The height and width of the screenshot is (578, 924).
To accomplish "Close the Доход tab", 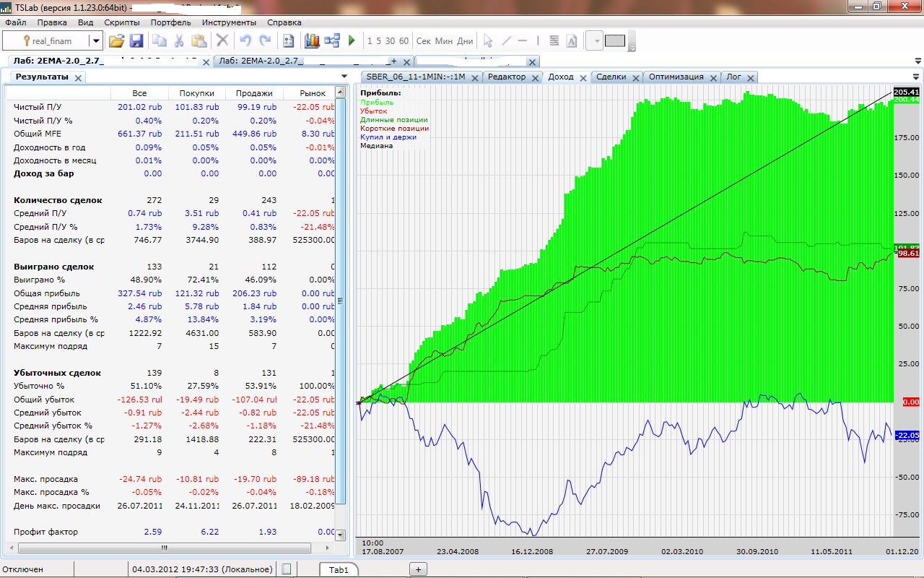I will coord(582,77).
